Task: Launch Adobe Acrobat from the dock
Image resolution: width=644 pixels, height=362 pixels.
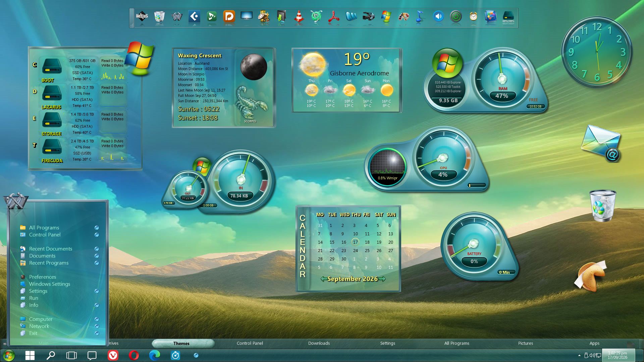Action: pos(333,17)
